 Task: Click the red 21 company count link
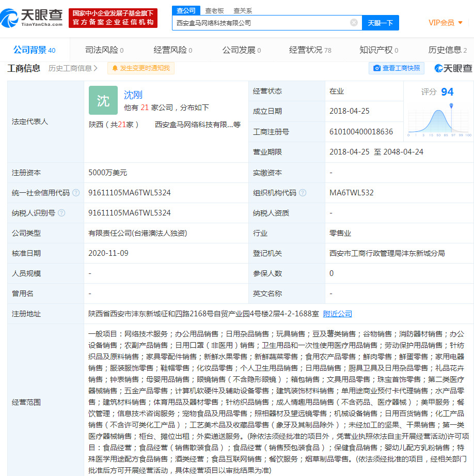click(145, 108)
